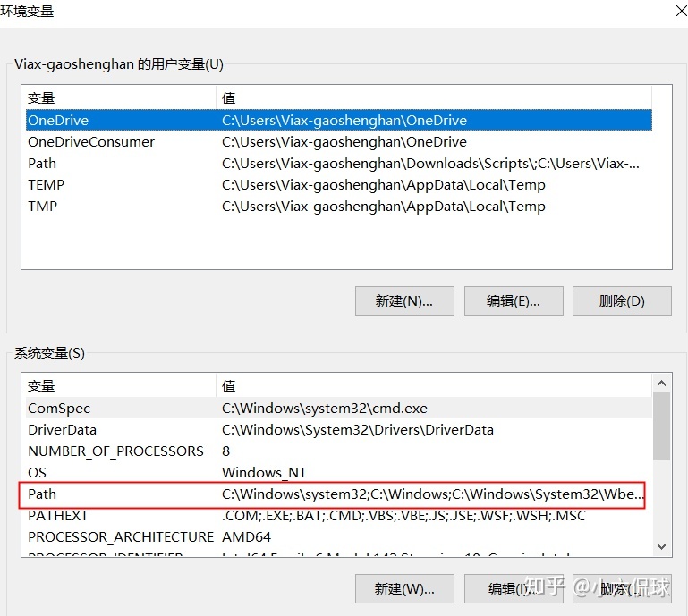Image resolution: width=688 pixels, height=616 pixels.
Task: Click the AMD64 value cell
Action: 246,536
